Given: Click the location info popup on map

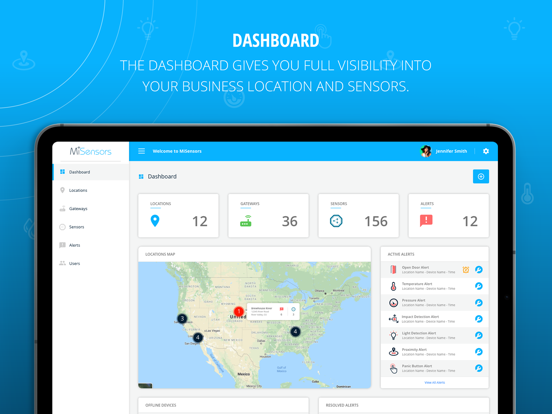Looking at the screenshot, I should tap(273, 311).
